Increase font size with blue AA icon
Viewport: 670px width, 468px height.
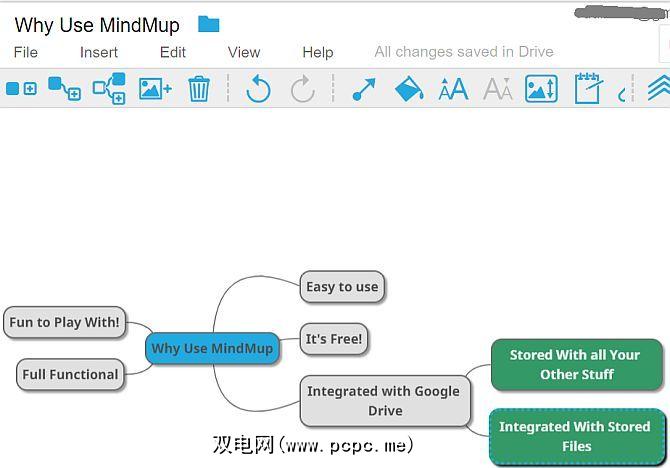(453, 89)
